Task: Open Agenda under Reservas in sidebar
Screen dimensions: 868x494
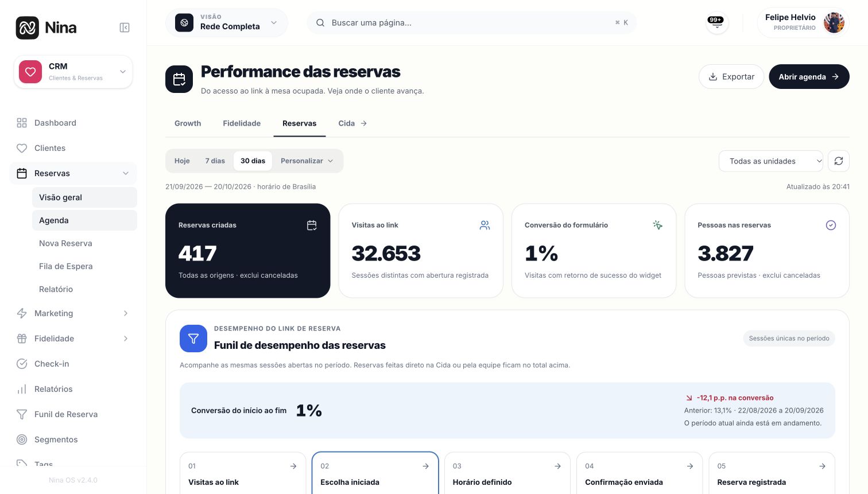Action: pos(84,220)
